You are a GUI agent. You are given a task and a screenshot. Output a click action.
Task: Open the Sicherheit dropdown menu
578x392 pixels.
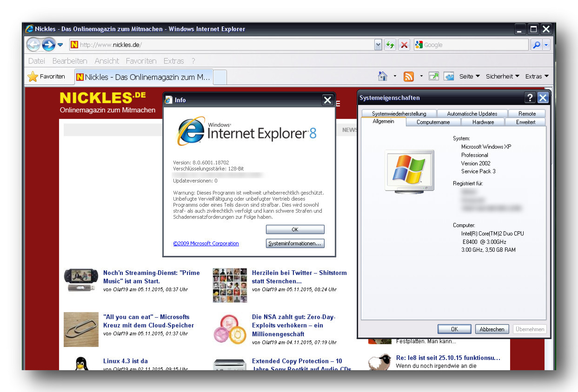pyautogui.click(x=503, y=77)
